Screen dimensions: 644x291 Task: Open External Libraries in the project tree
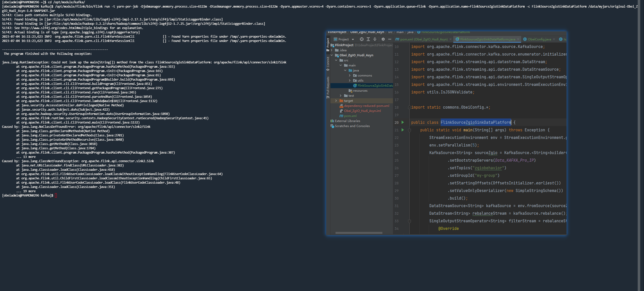click(x=347, y=121)
